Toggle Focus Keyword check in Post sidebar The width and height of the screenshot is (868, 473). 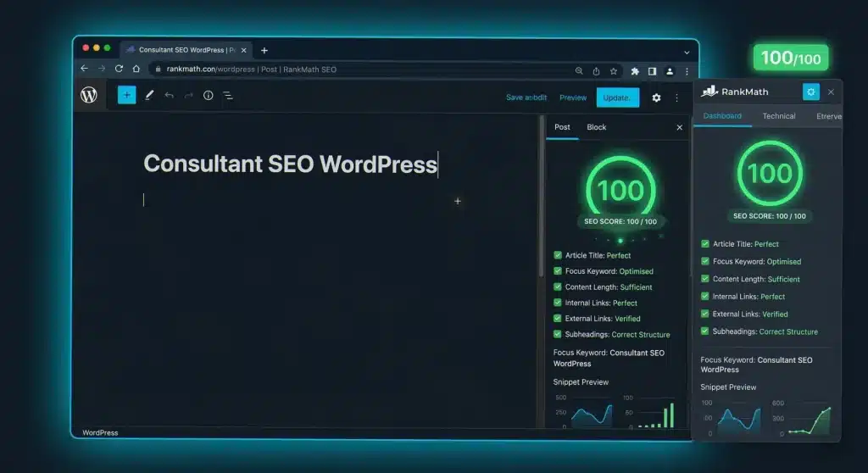[558, 271]
